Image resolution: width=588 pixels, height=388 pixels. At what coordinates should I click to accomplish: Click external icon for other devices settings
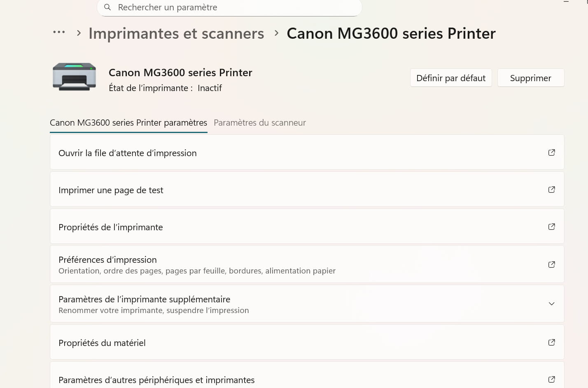(x=551, y=379)
